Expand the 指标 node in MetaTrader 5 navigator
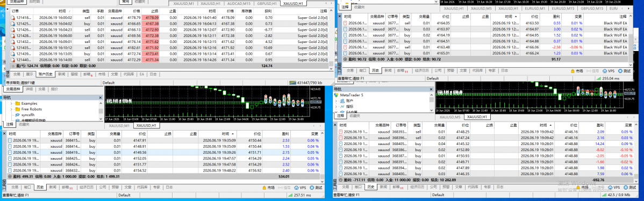644x201 pixels. [x=336, y=106]
